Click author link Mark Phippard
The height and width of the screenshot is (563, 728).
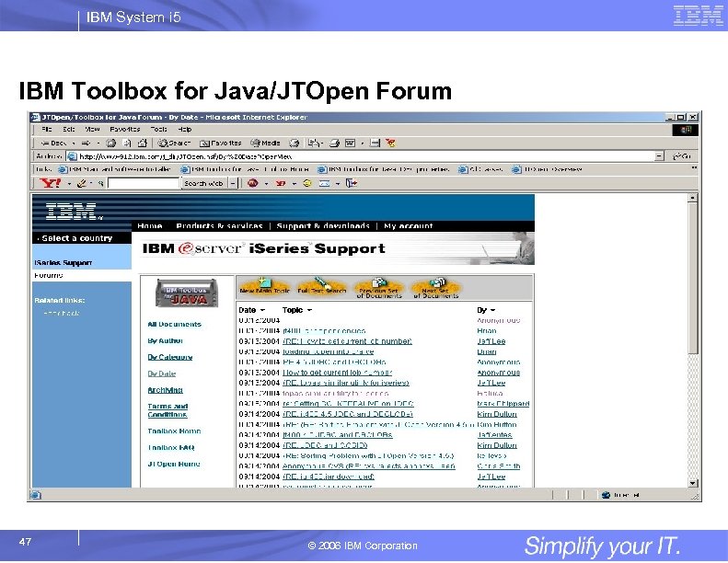point(503,404)
